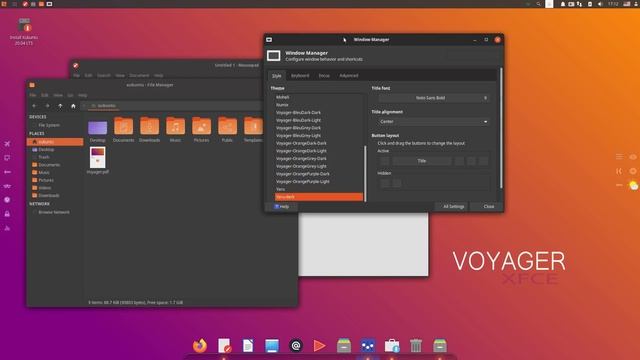The width and height of the screenshot is (640, 360).
Task: Switch to the Advanced tab
Action: [349, 76]
